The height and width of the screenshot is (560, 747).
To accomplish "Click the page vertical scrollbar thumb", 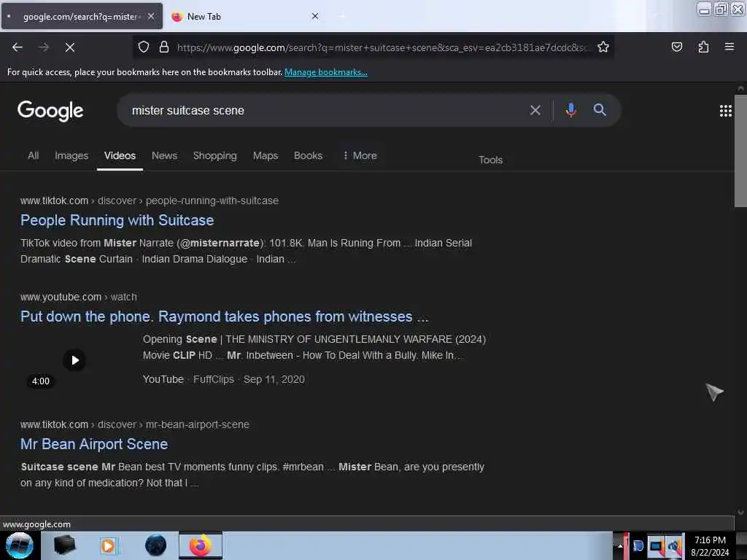I will [740, 151].
